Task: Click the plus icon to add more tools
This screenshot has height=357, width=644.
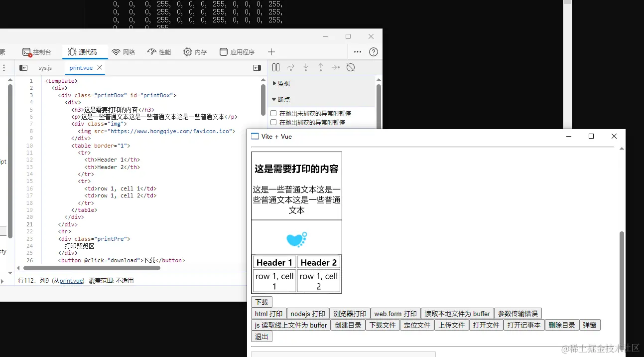Action: (x=271, y=52)
